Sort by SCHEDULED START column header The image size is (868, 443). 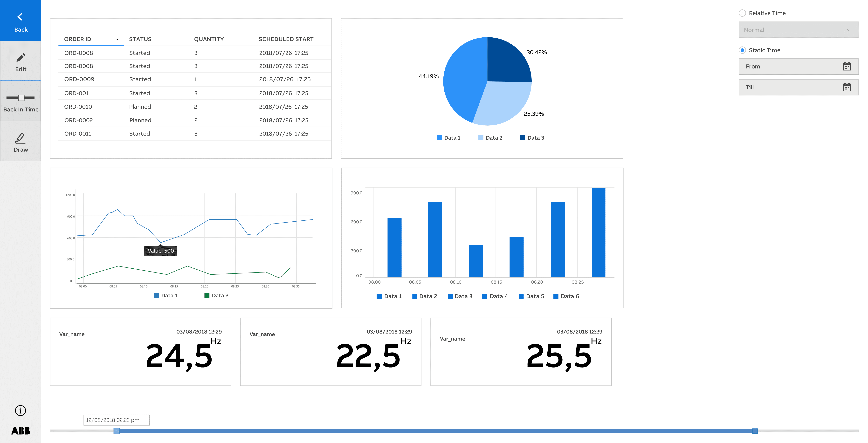(x=286, y=39)
